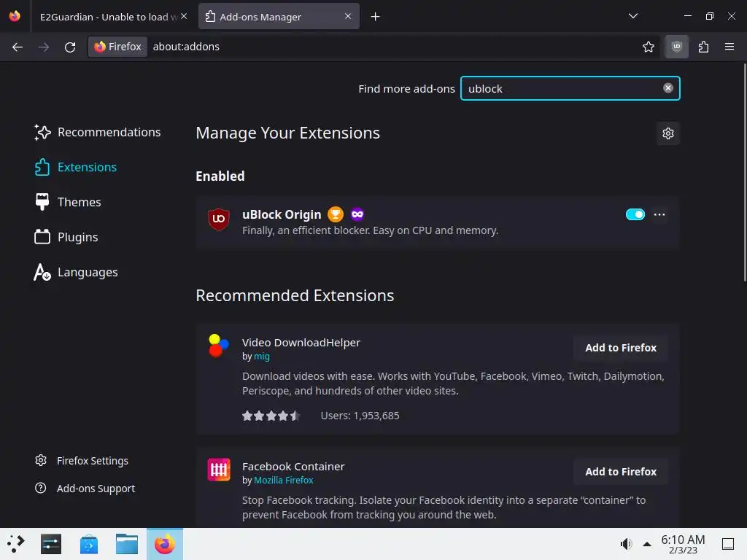The image size is (747, 560).
Task: Click the Video DownloadHelper star rating
Action: [x=271, y=416]
